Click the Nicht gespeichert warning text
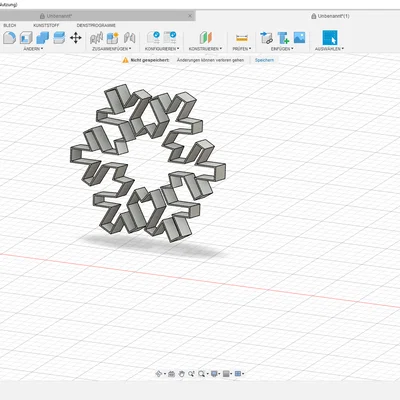The height and width of the screenshot is (400, 400). [150, 60]
